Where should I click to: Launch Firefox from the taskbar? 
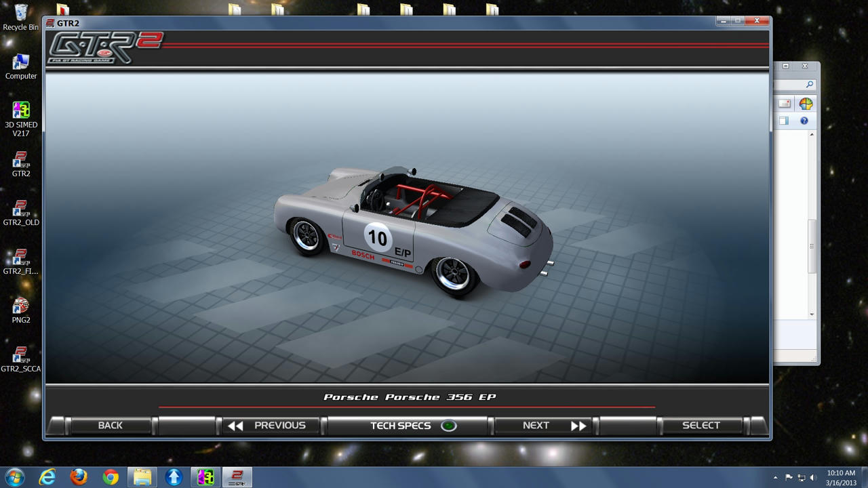pyautogui.click(x=79, y=477)
